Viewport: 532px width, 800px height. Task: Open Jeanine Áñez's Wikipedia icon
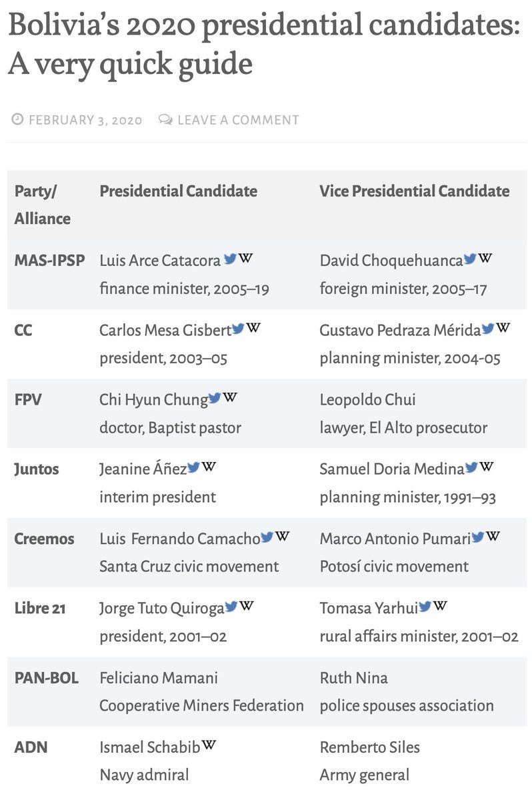(x=209, y=467)
